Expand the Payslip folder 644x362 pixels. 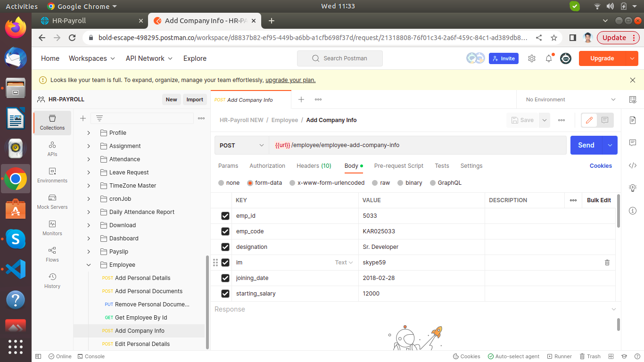click(89, 252)
